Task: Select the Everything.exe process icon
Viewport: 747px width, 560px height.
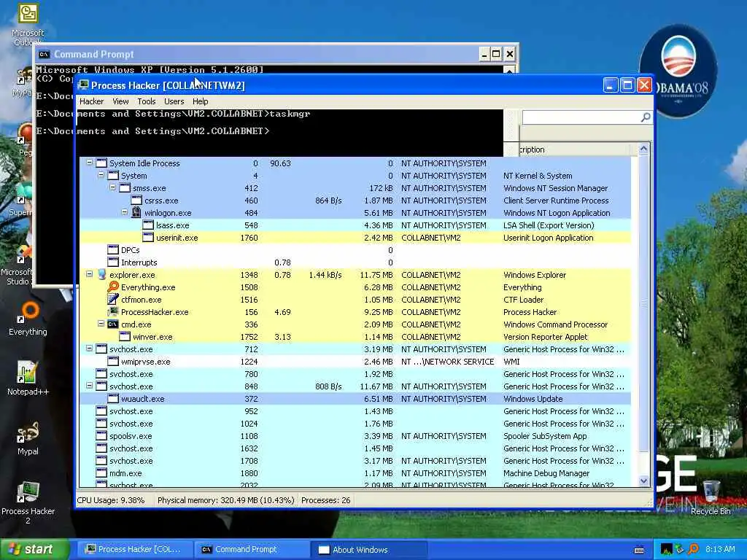Action: click(113, 287)
